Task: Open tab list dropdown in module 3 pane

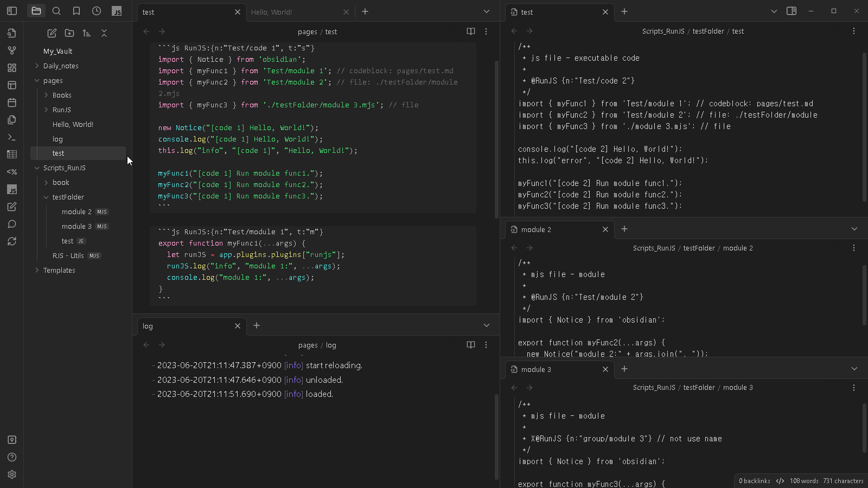Action: 854,369
